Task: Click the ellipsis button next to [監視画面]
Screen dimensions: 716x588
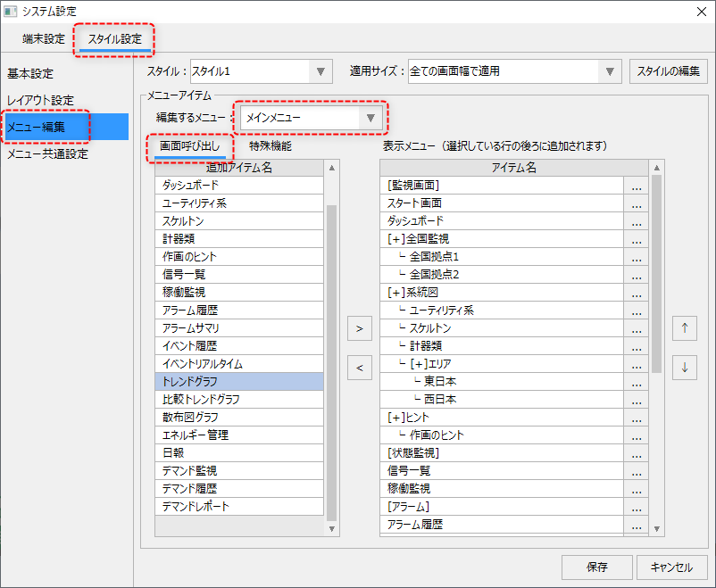Action: (636, 186)
